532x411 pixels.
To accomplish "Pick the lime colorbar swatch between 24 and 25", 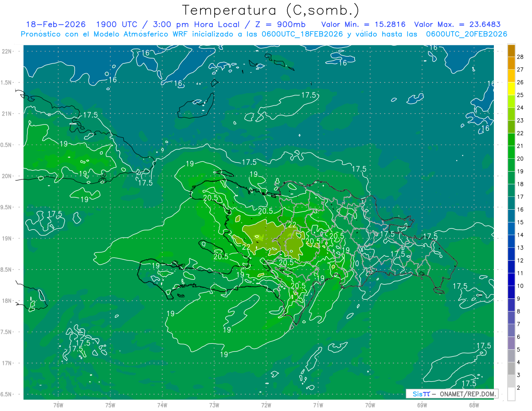I will click(x=511, y=102).
